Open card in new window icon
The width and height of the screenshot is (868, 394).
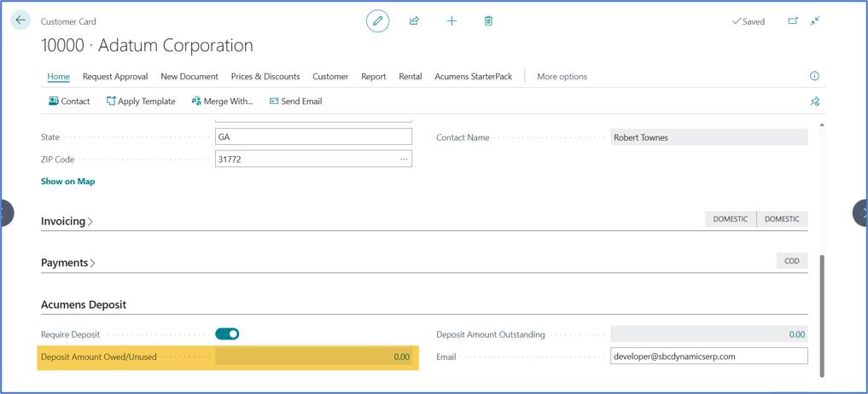793,21
